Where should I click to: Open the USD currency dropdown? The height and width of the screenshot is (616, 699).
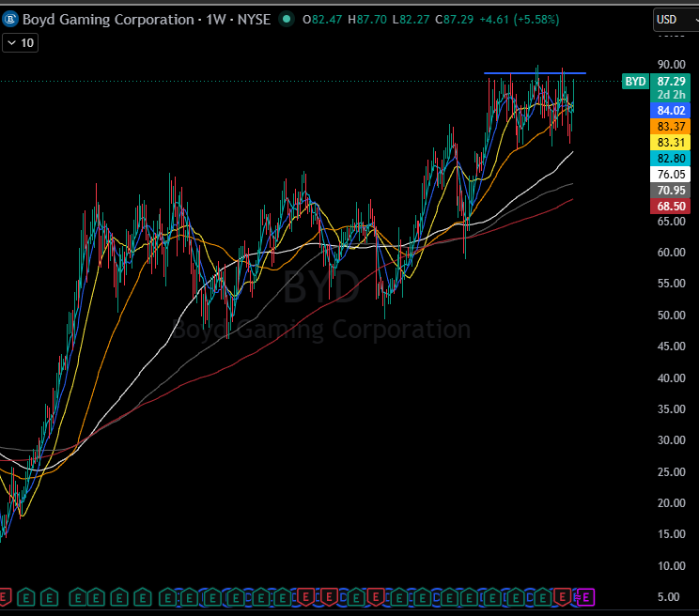coord(676,20)
